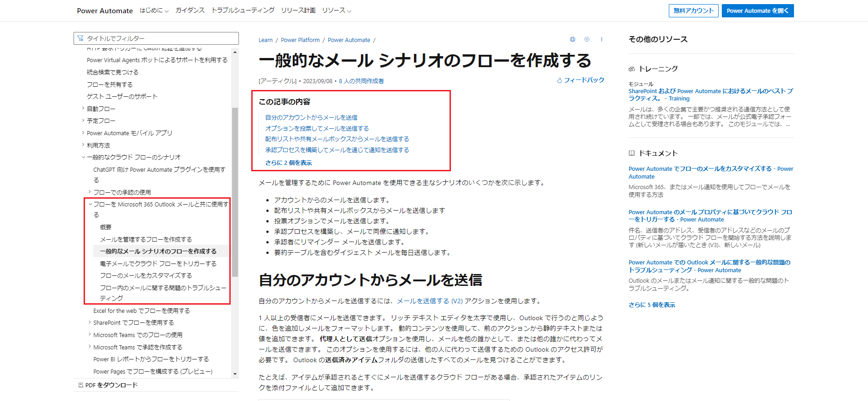Open SharePoint および Power Automate training link

pos(711,95)
